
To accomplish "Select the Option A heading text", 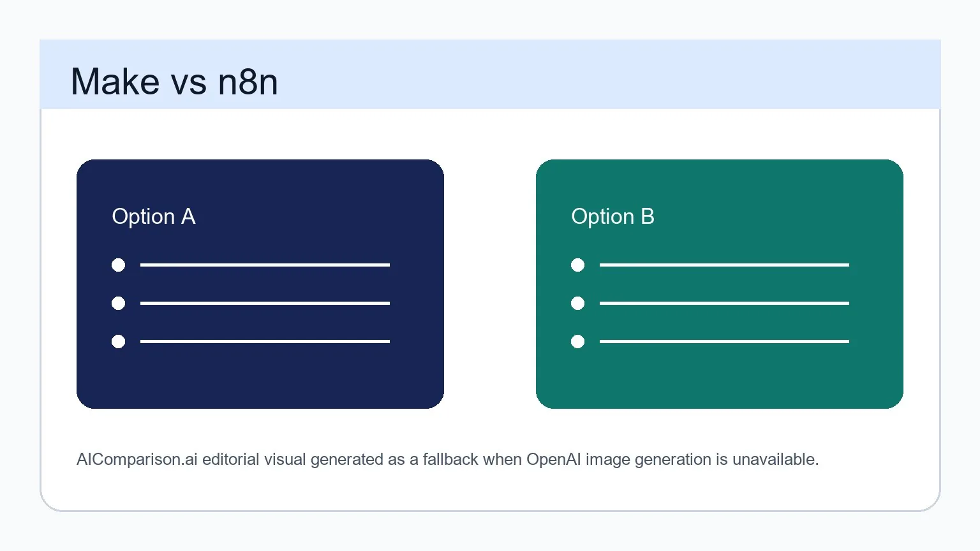I will (154, 217).
